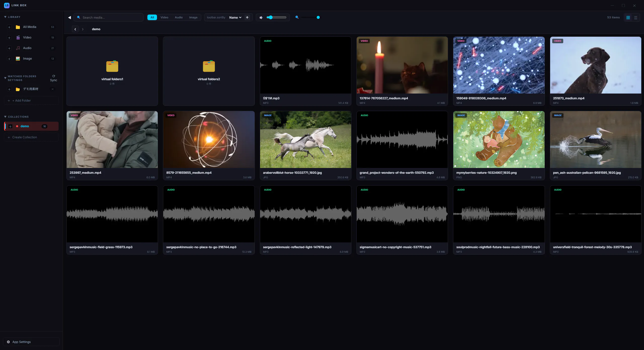Select the Video filter tab
The height and width of the screenshot is (350, 644).
tap(164, 17)
